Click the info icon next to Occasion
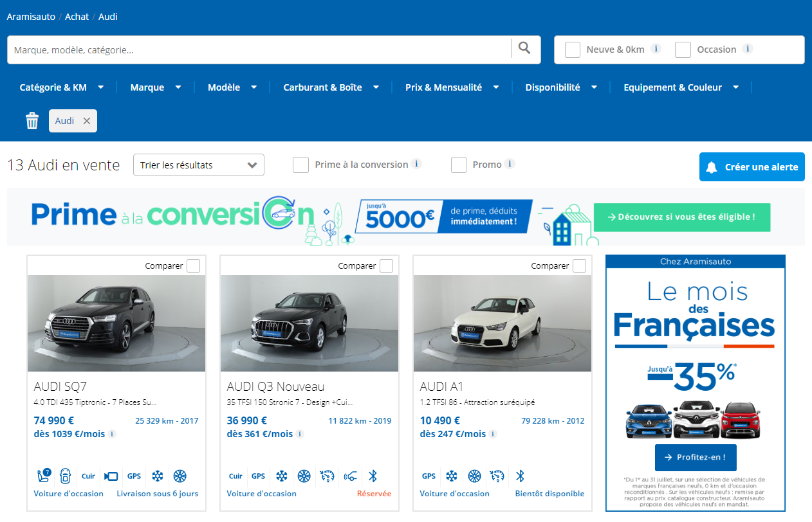Viewport: 812px width, 522px height. (747, 49)
